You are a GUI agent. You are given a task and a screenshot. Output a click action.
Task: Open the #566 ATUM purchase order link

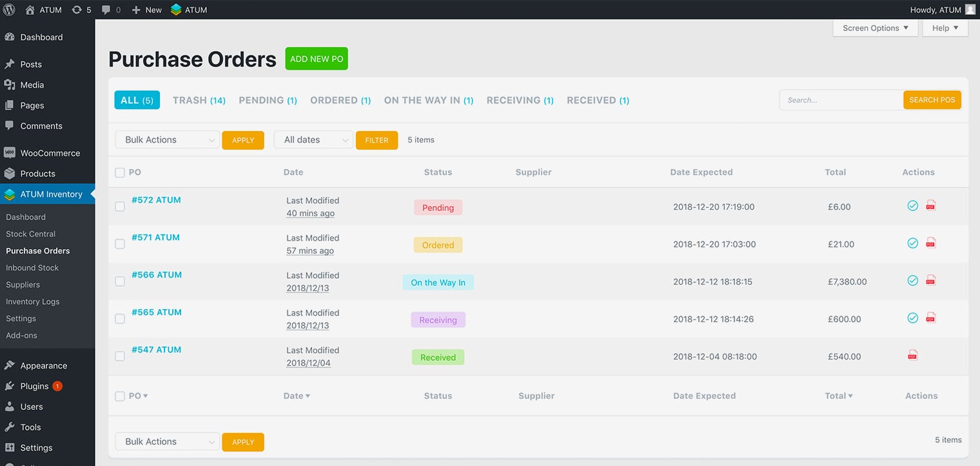click(x=156, y=275)
